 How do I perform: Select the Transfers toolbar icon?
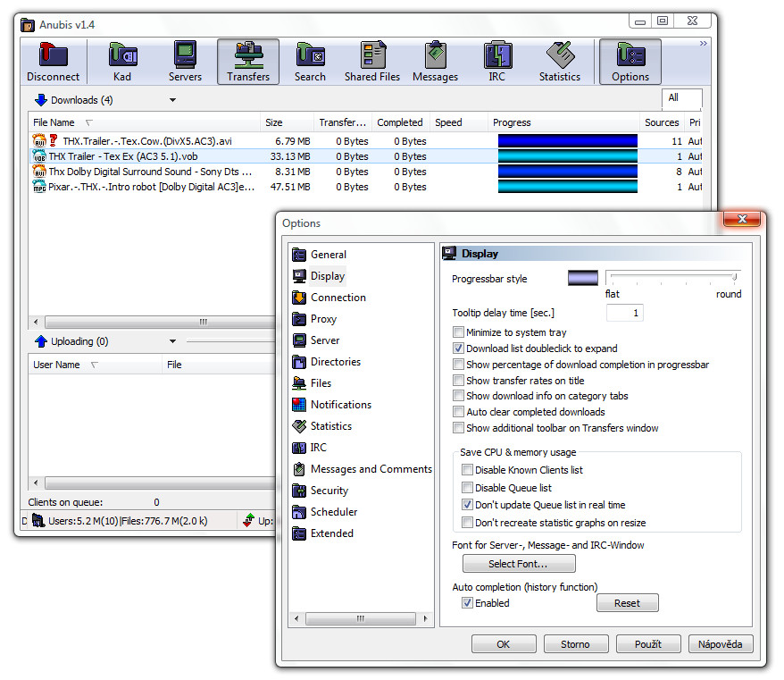248,62
